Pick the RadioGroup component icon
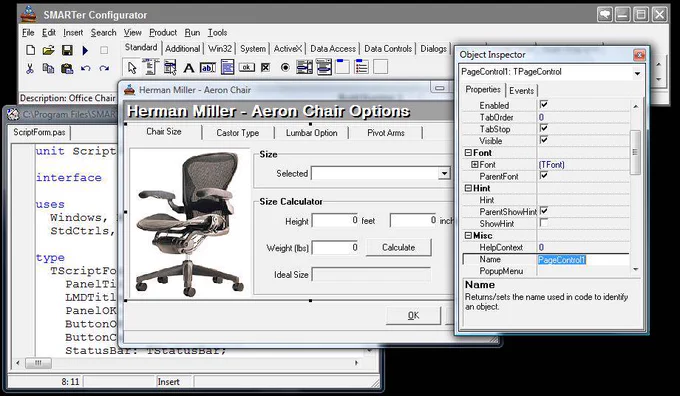This screenshot has width=680, height=396. pos(361,67)
